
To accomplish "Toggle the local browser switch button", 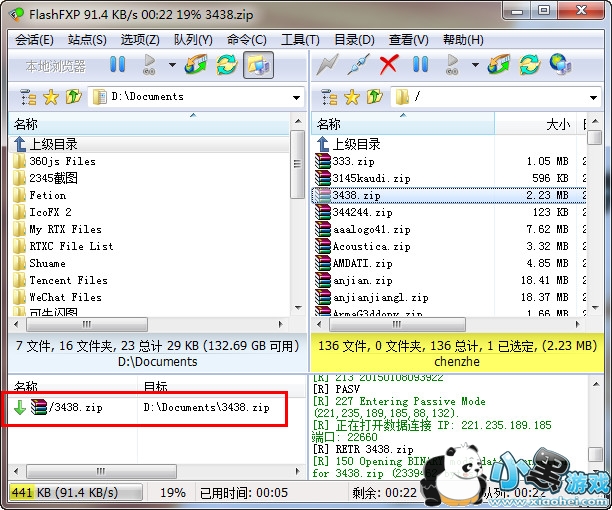I will pyautogui.click(x=257, y=66).
